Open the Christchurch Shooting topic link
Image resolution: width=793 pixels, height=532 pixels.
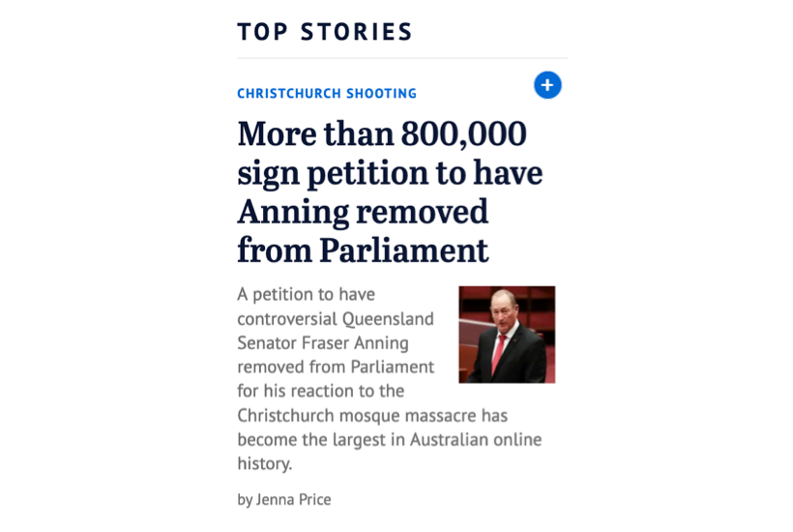327,94
